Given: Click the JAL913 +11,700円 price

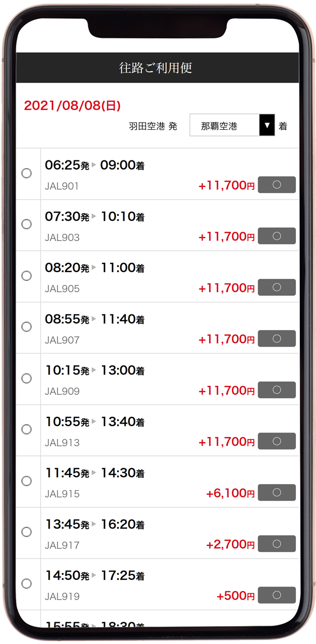Looking at the screenshot, I should point(226,442).
